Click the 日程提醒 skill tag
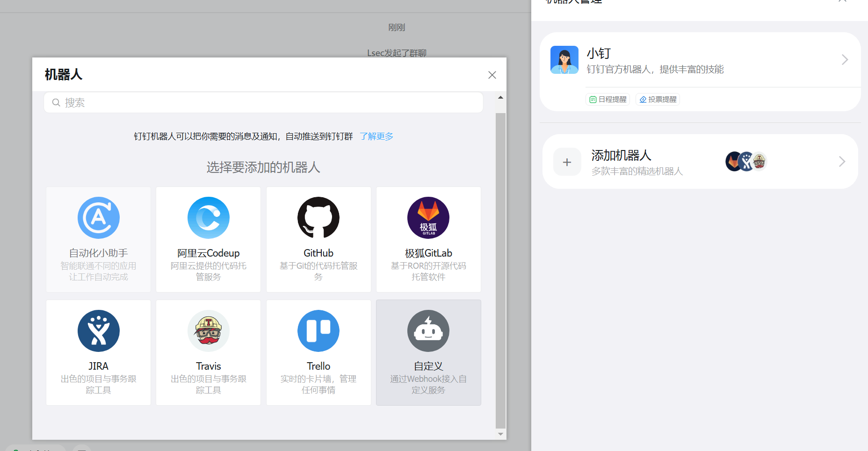Image resolution: width=868 pixels, height=451 pixels. click(608, 100)
